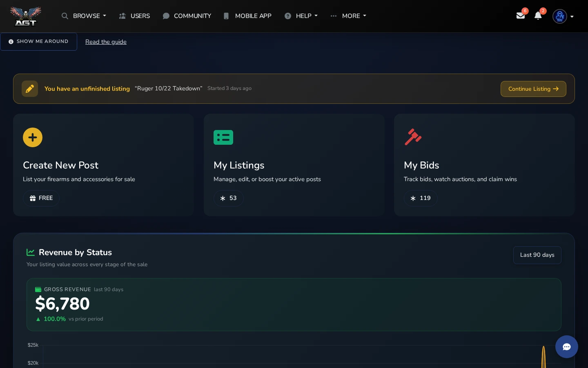This screenshot has width=588, height=368.
Task: Click the $6,780 gross revenue value
Action: pyautogui.click(x=62, y=304)
